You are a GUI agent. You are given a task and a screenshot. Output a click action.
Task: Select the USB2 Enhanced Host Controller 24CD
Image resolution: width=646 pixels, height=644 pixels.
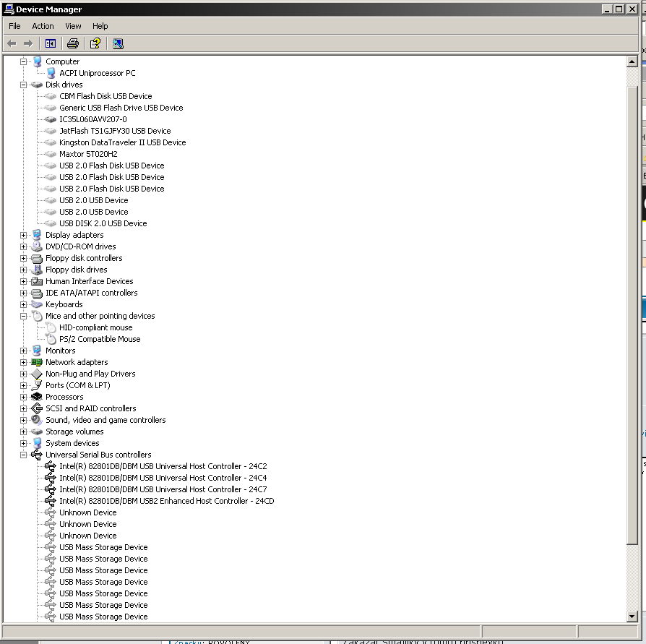166,501
